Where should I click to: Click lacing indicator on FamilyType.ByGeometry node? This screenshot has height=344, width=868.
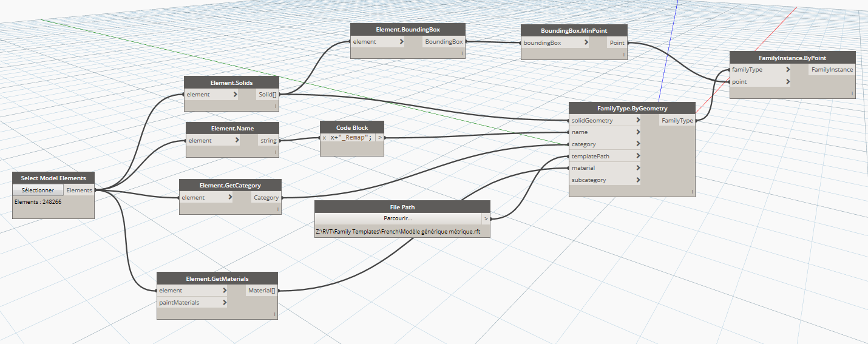click(x=691, y=192)
